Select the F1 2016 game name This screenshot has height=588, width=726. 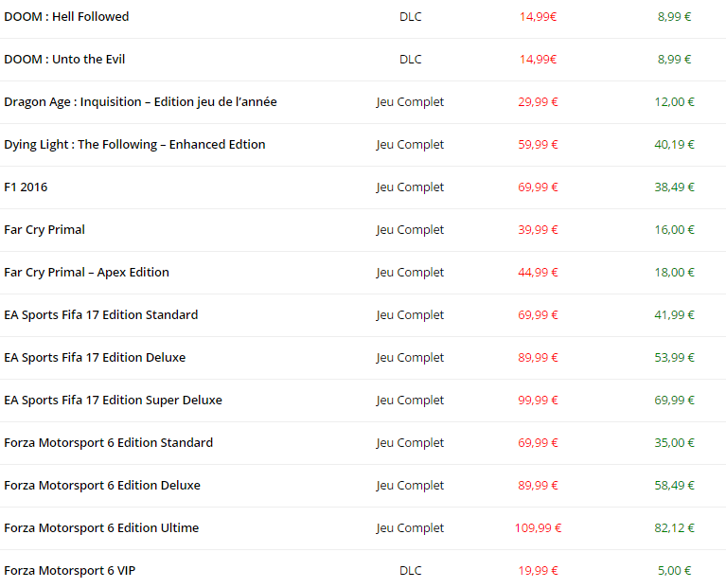click(x=26, y=187)
